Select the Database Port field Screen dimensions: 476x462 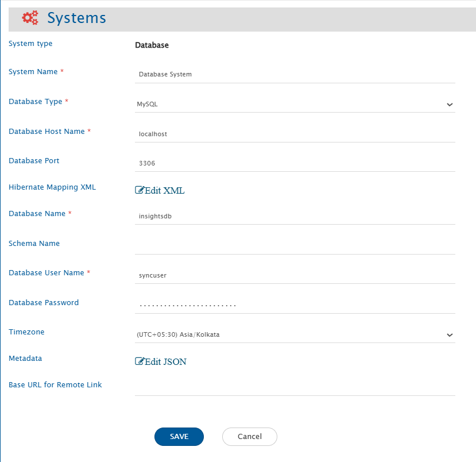click(295, 163)
